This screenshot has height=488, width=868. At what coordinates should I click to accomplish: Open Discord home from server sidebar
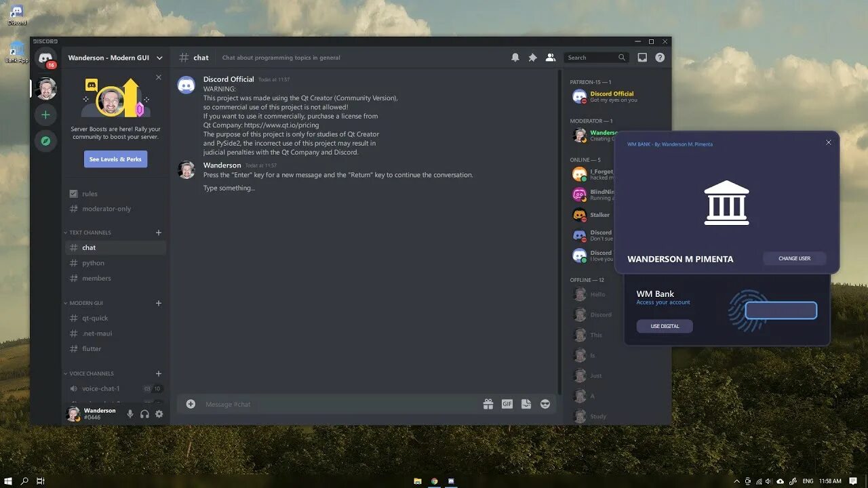[45, 58]
